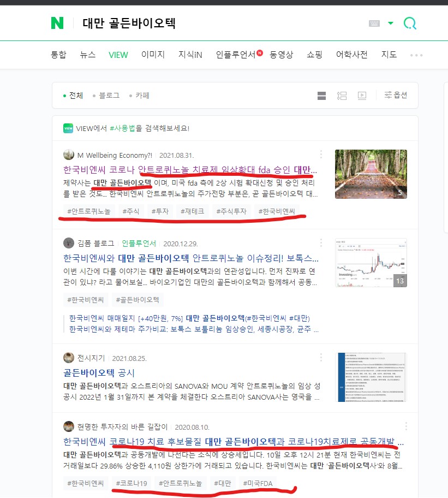Screen dimensions: 448x498
Task: Open the 현명한 투자자의 바른 길잡이 profile picture
Action: pyautogui.click(x=69, y=426)
